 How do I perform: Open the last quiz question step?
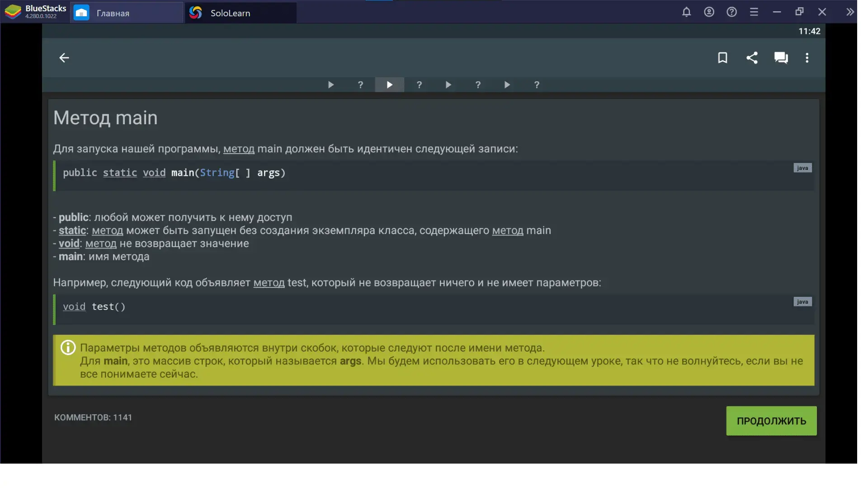[537, 85]
